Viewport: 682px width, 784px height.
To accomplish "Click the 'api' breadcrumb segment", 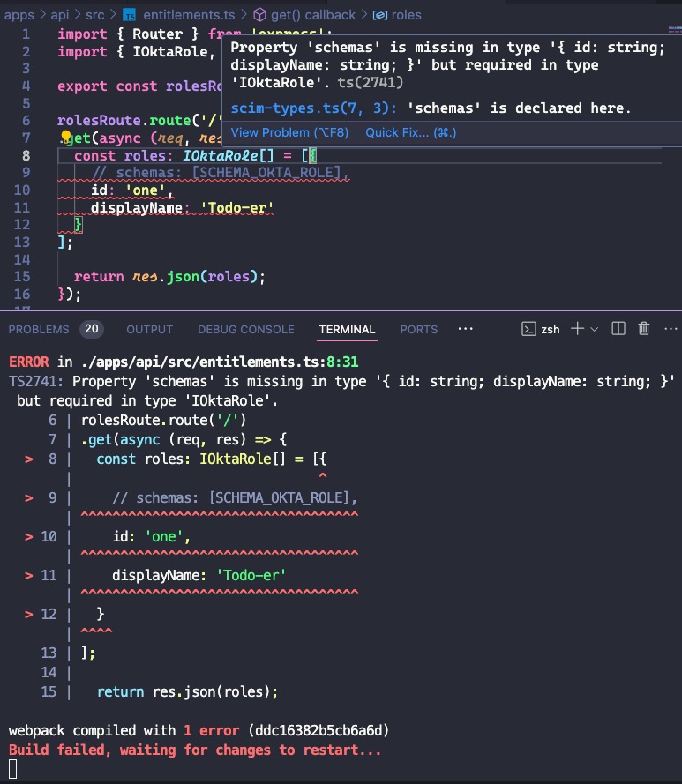I will (x=59, y=15).
